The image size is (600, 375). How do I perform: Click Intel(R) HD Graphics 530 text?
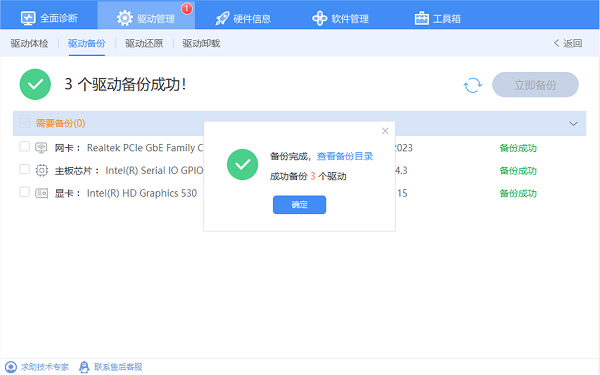pos(142,193)
